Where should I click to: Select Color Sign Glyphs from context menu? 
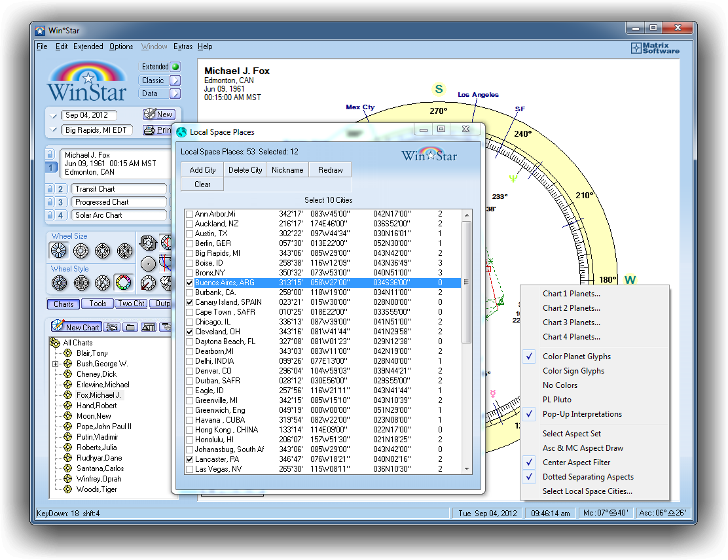coord(573,371)
